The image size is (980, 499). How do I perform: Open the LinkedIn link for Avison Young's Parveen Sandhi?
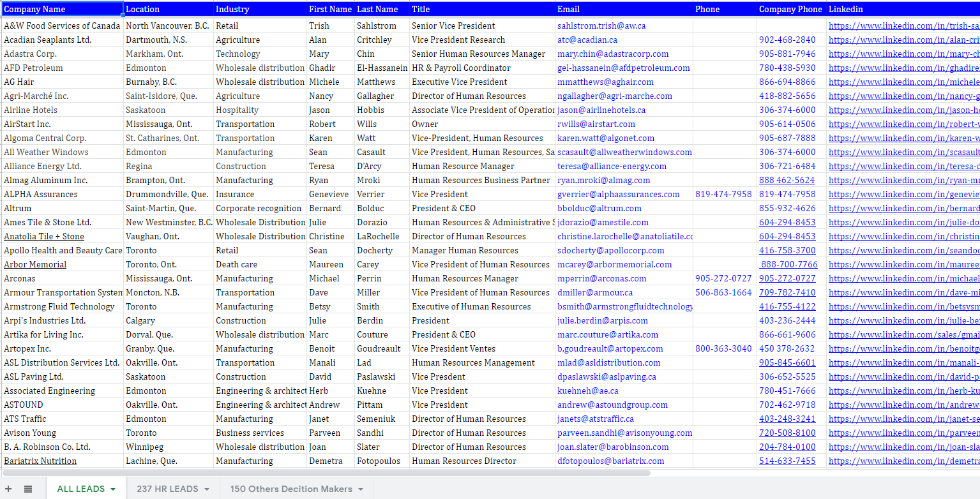pos(904,433)
